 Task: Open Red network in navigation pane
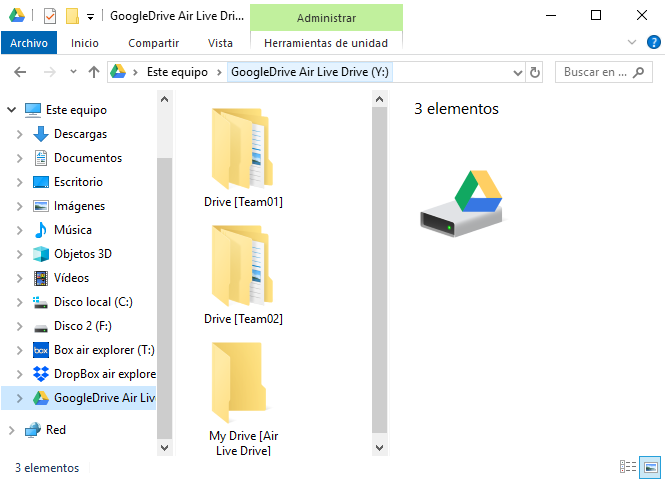(x=56, y=430)
